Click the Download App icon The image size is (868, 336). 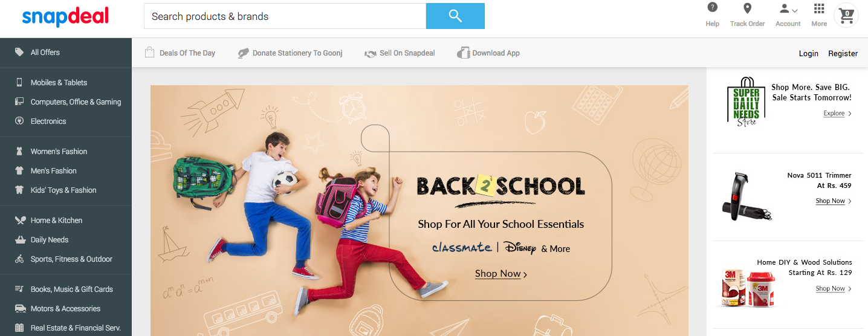tap(463, 53)
